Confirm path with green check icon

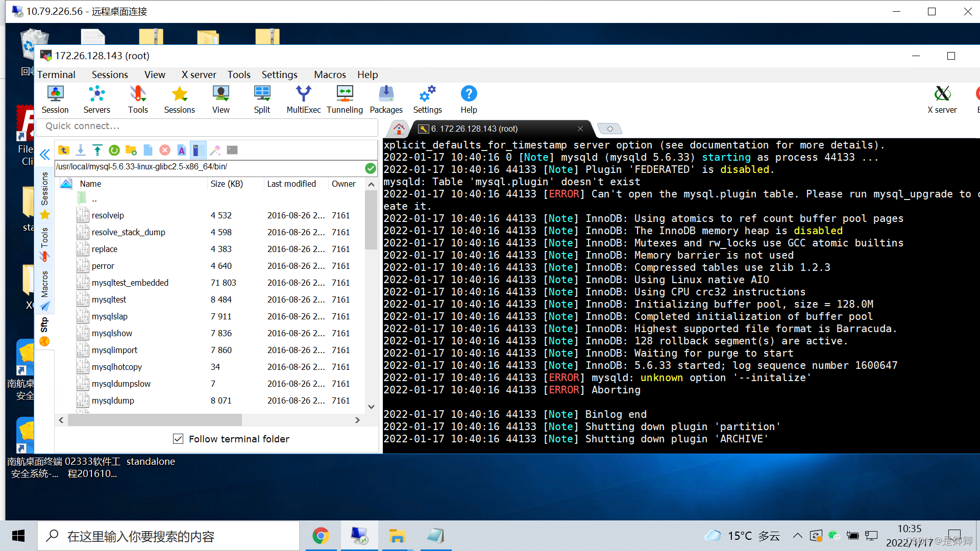coord(371,168)
